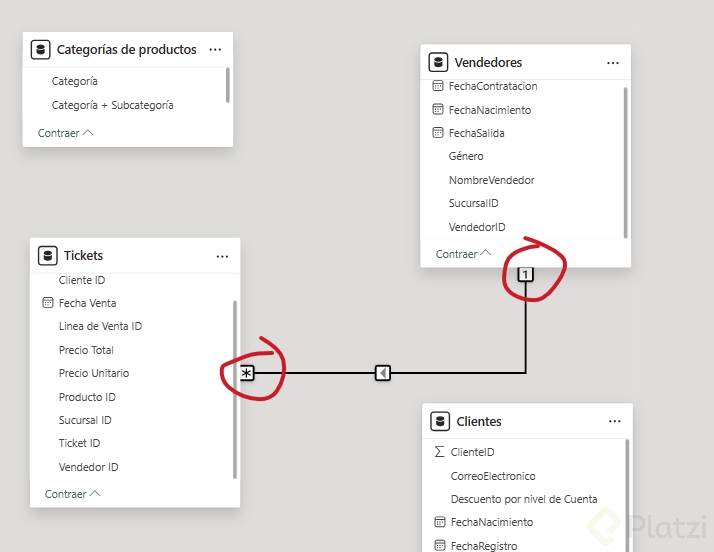Image resolution: width=714 pixels, height=552 pixels.
Task: Open more options menu for Tickets table
Action: (x=222, y=256)
